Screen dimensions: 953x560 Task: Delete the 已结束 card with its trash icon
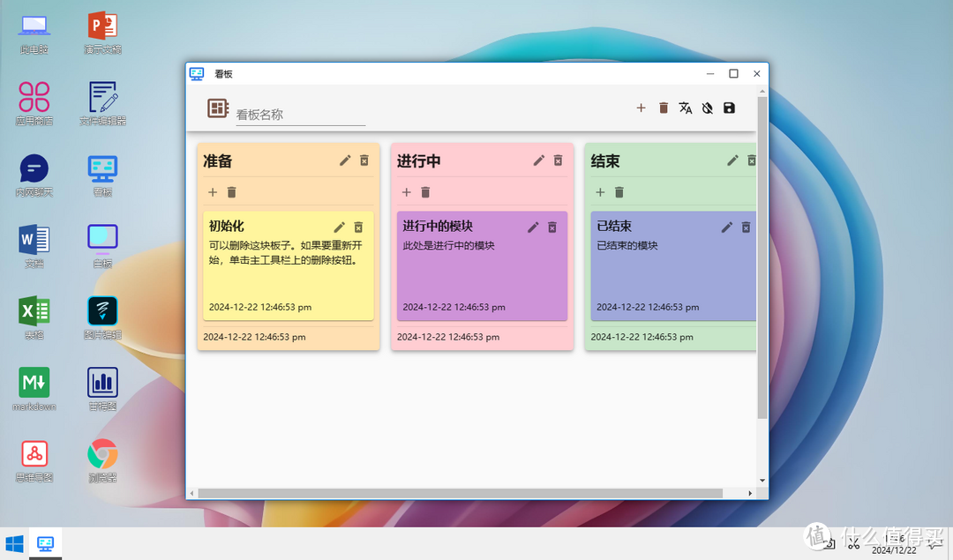point(746,227)
